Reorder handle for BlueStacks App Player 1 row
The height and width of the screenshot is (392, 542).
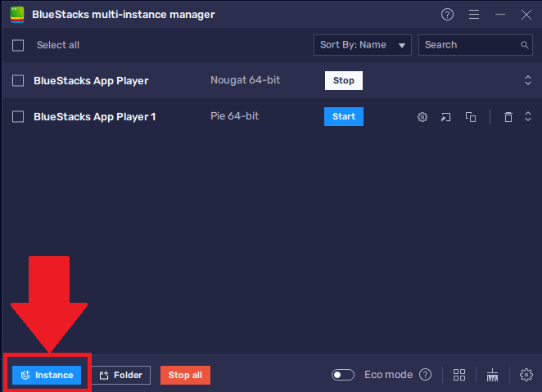[528, 116]
